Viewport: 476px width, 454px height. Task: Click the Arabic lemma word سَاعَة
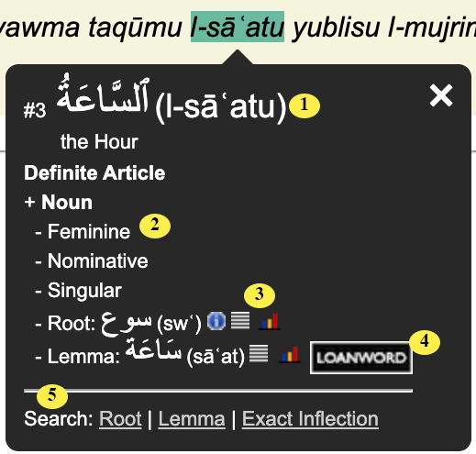[x=153, y=349]
